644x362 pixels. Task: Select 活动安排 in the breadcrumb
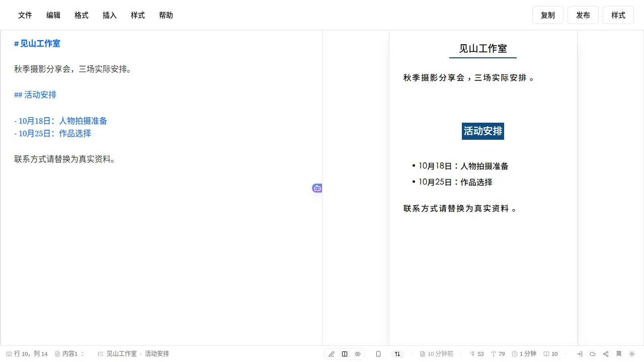point(157,354)
